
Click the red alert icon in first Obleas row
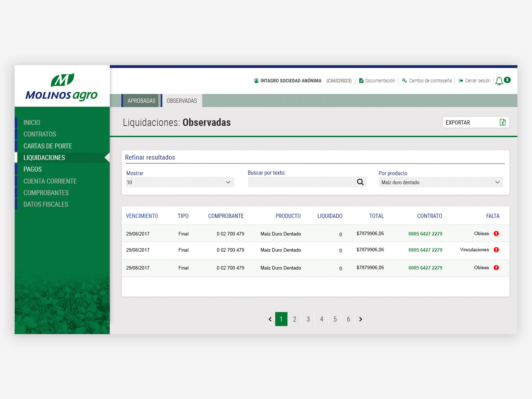(496, 233)
